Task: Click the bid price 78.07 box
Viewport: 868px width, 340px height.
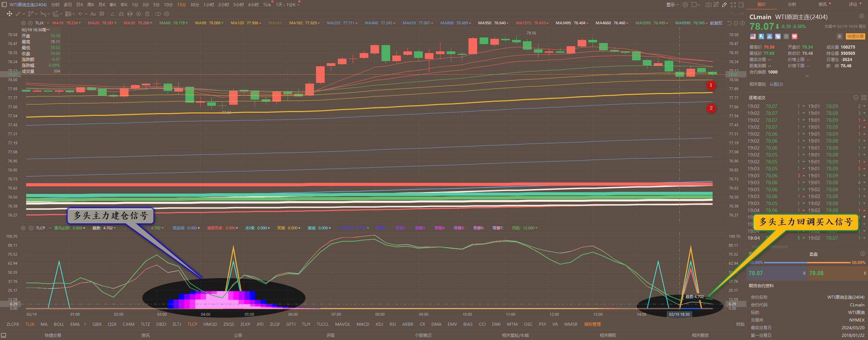Action: 777,273
